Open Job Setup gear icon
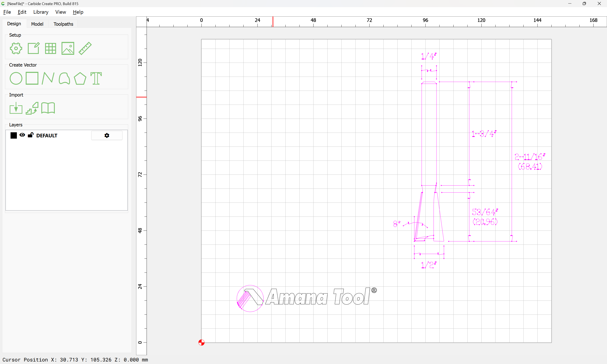Image resolution: width=607 pixels, height=364 pixels. (x=16, y=48)
